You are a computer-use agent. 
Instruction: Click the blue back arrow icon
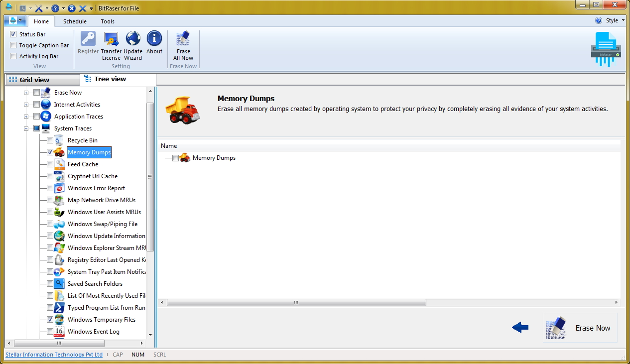[520, 328]
